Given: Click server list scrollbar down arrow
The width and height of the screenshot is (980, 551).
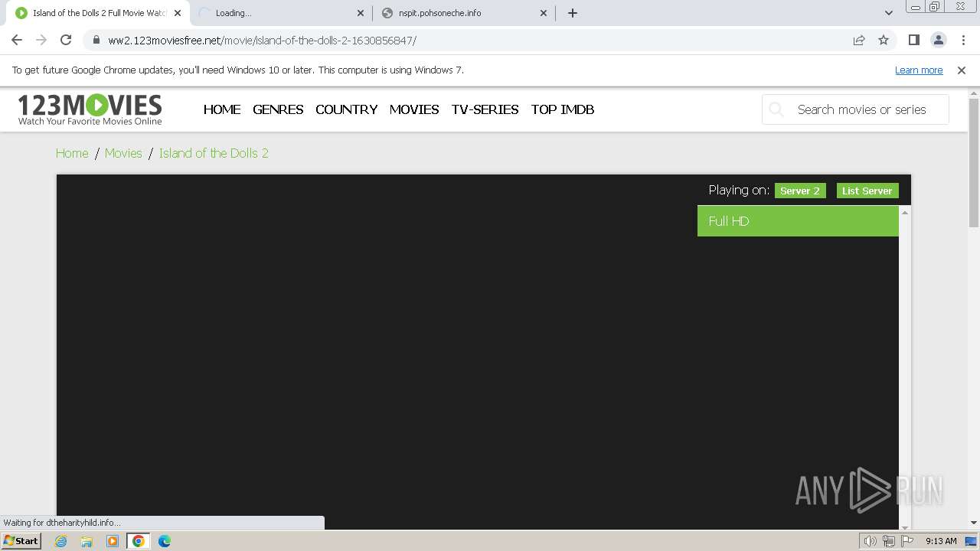Looking at the screenshot, I should [905, 527].
